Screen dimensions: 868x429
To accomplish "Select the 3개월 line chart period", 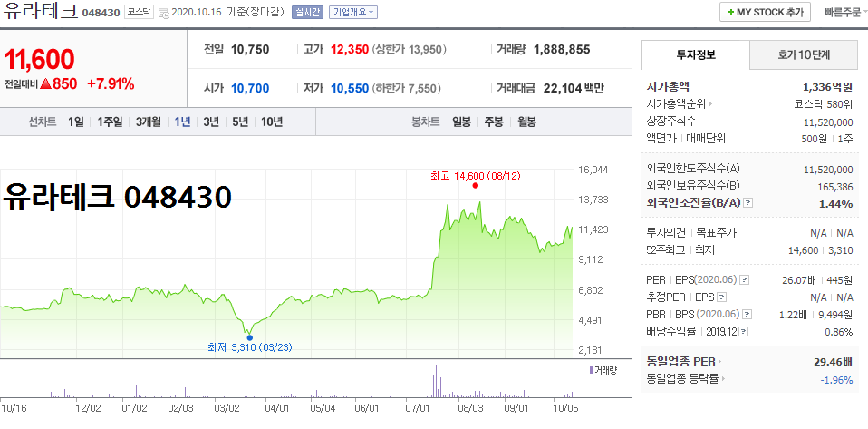I will pyautogui.click(x=149, y=122).
